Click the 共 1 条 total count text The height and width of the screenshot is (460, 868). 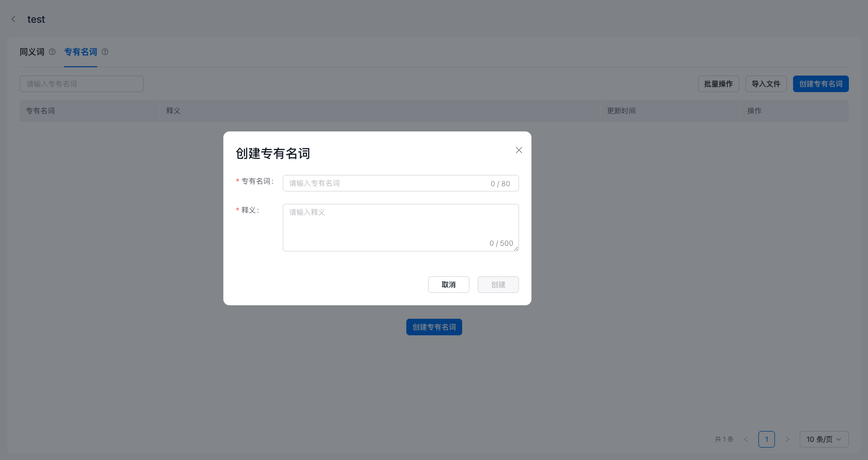pyautogui.click(x=724, y=439)
